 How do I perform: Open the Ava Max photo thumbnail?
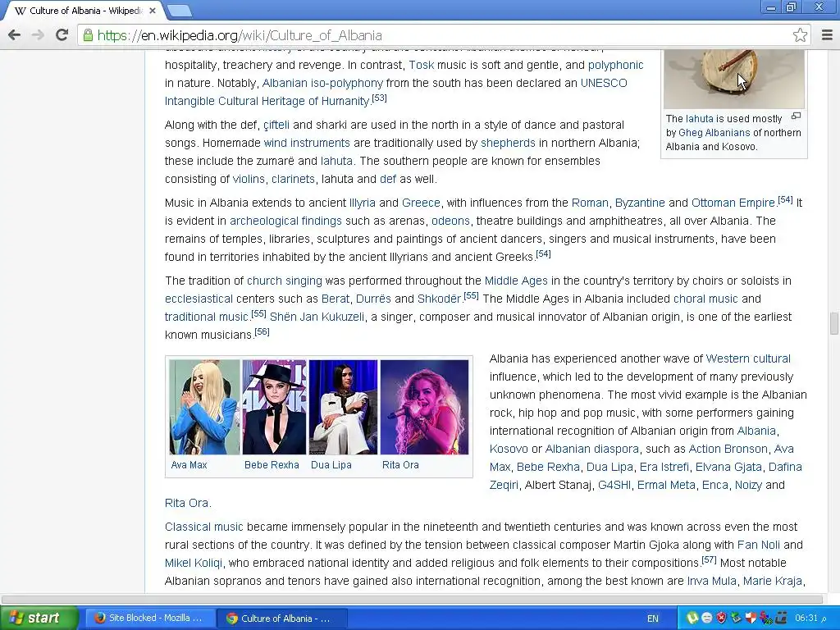(204, 407)
